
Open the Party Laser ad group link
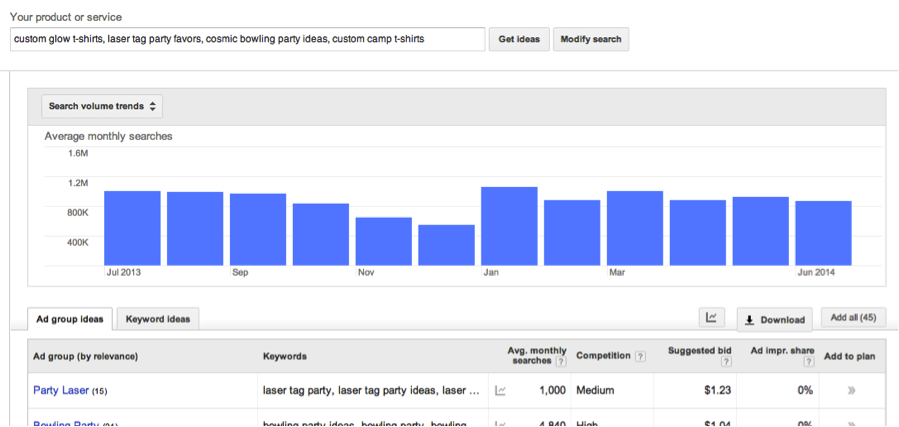[x=61, y=390]
